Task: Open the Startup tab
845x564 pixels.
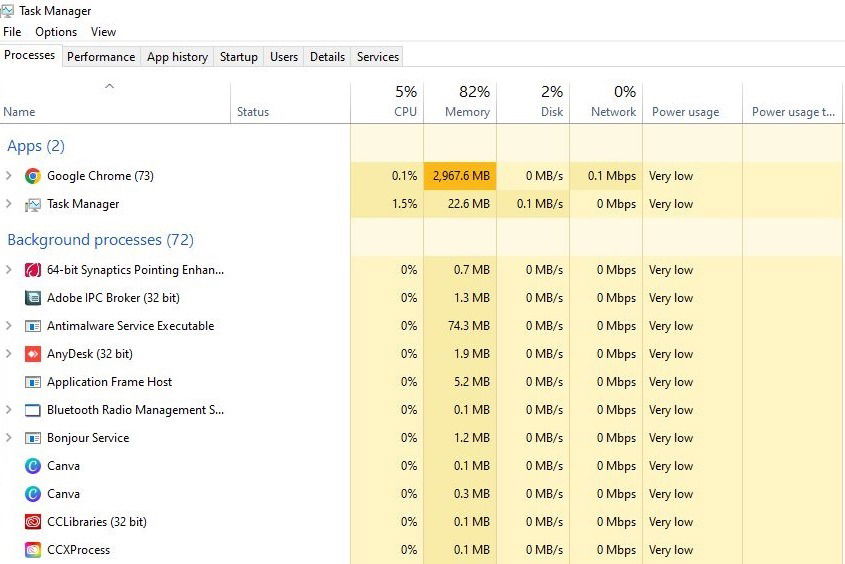Action: pyautogui.click(x=239, y=57)
